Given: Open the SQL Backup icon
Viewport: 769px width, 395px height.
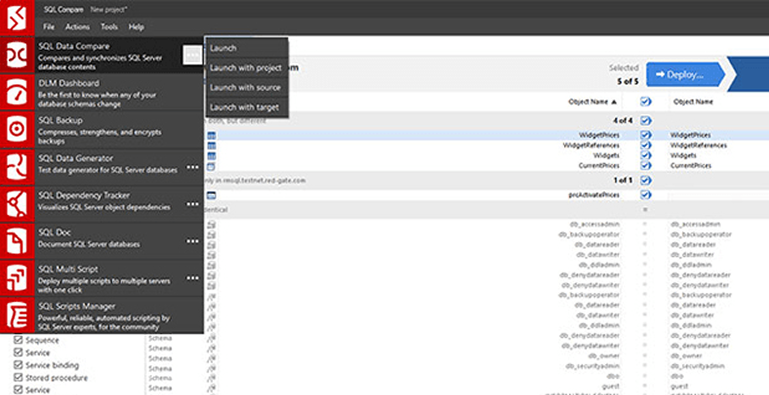Looking at the screenshot, I should click(x=17, y=130).
